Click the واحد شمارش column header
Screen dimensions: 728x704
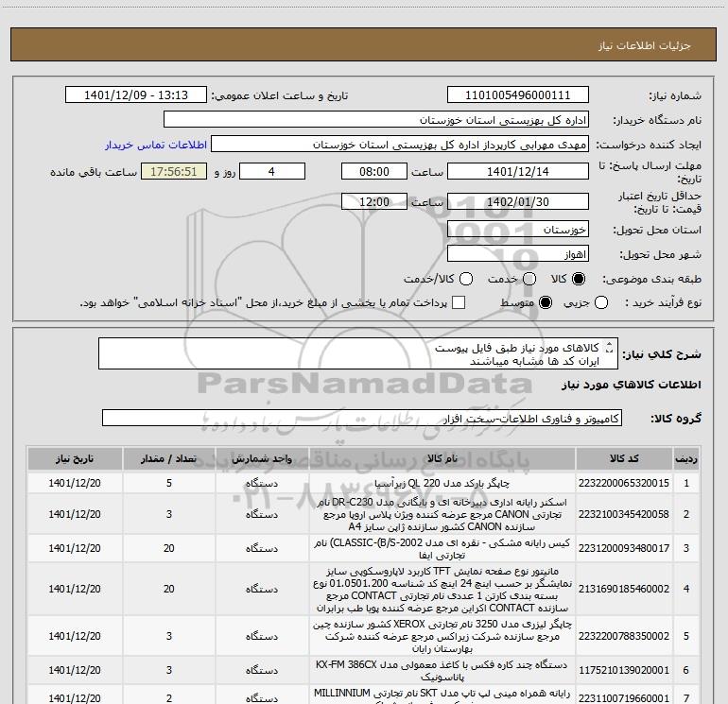coord(262,458)
